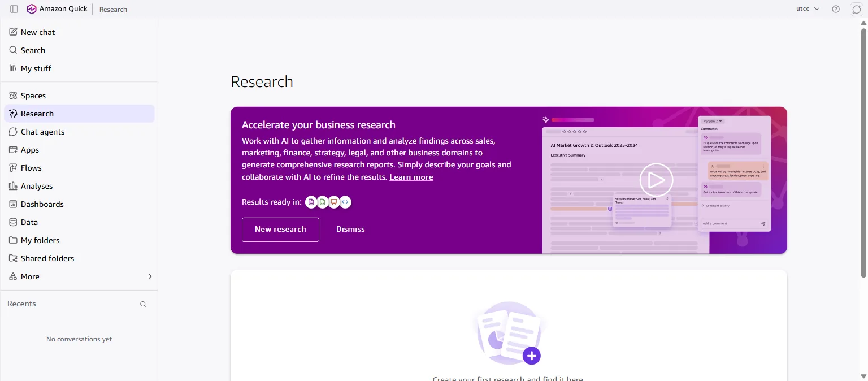
Task: Collapse the sidebar panel toggle icon
Action: [x=14, y=9]
